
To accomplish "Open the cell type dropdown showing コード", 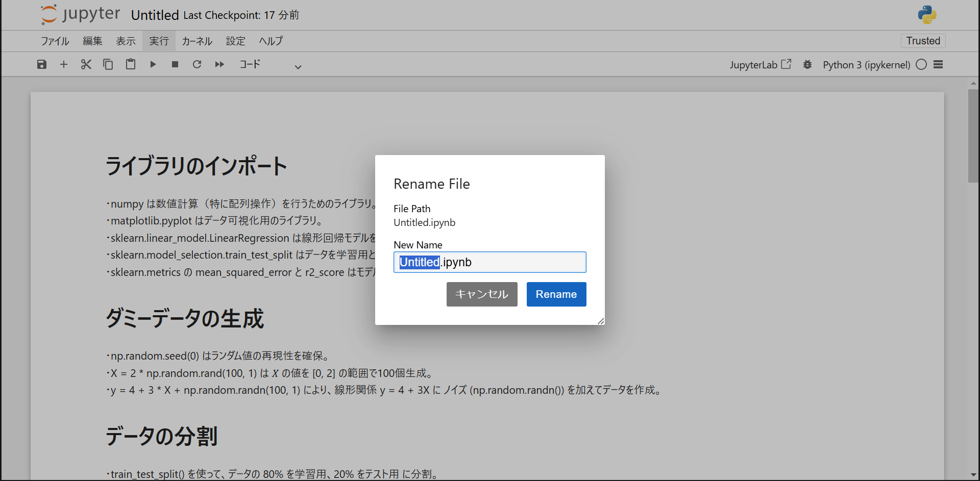I will click(x=250, y=64).
